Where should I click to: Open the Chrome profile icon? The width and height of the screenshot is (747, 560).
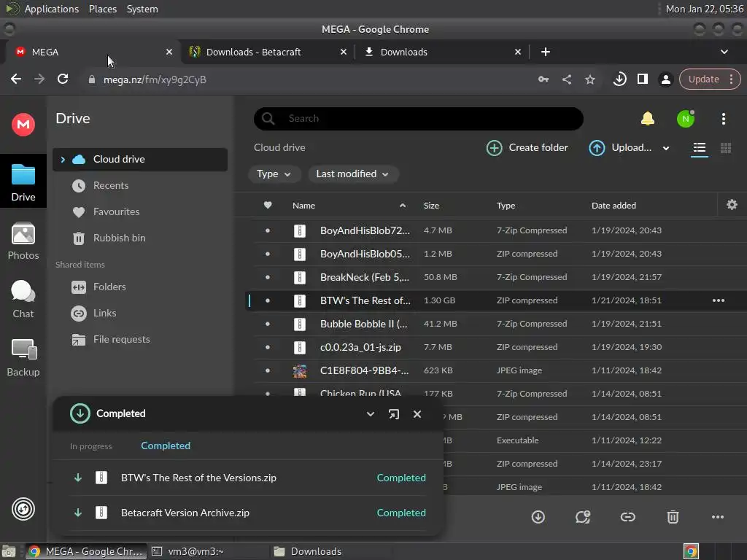coord(665,79)
